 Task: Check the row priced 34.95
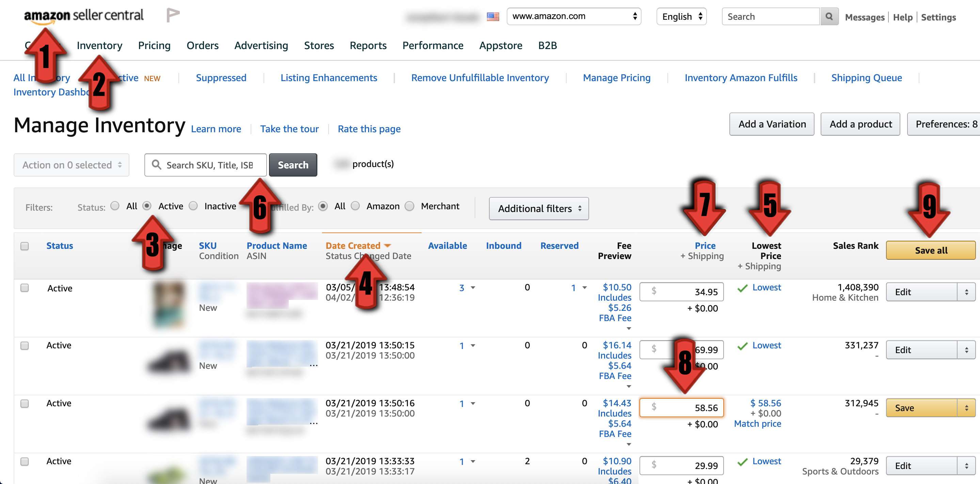(x=25, y=288)
